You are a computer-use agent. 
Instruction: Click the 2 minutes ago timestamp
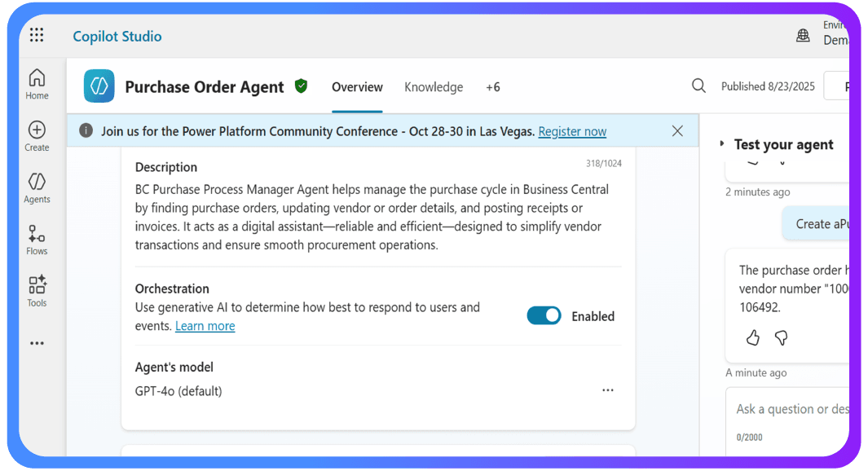[x=757, y=192]
